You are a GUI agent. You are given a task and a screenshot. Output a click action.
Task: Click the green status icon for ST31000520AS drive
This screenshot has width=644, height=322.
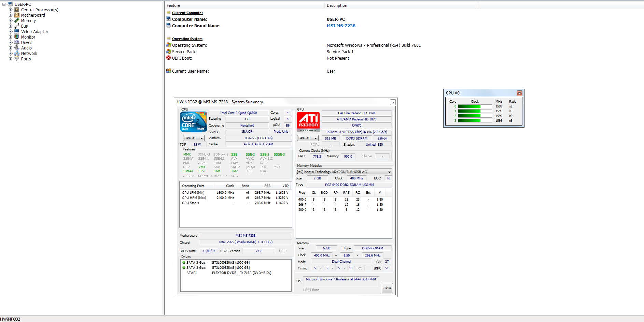(x=184, y=263)
